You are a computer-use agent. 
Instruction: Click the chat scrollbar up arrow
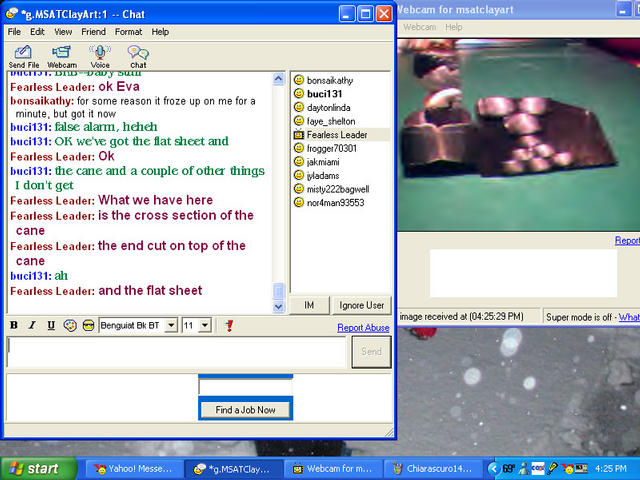(278, 79)
